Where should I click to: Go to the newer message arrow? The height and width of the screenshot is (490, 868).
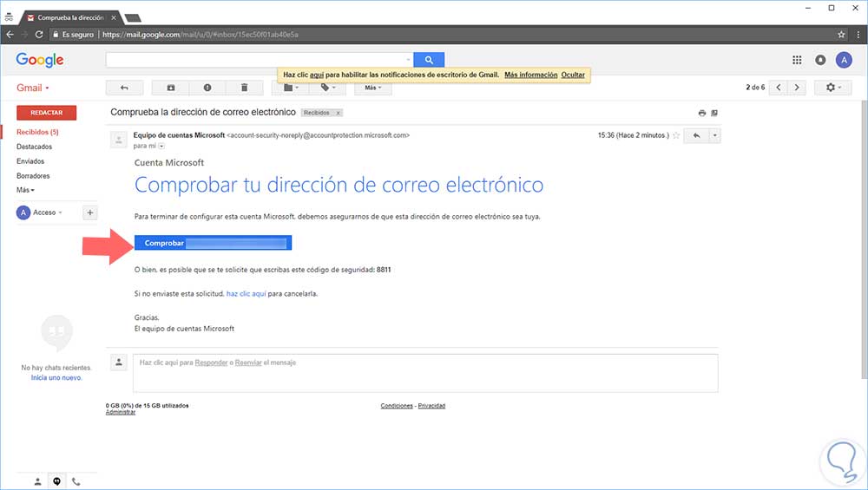[x=779, y=88]
